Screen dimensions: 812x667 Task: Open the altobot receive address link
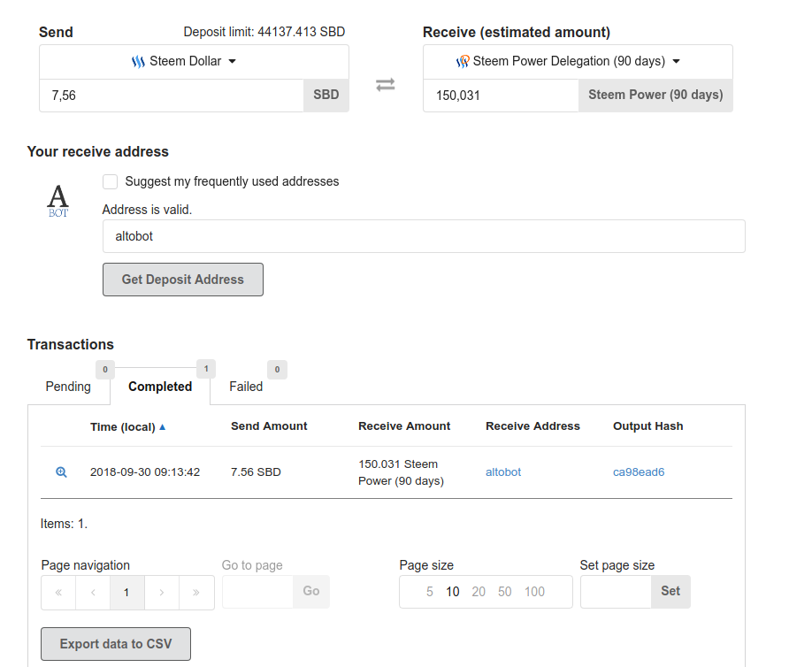[503, 472]
